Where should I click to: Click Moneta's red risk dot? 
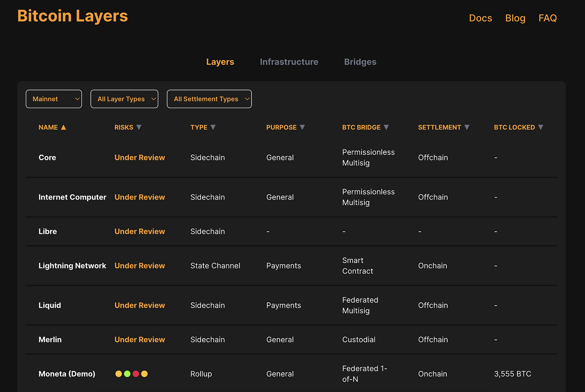[136, 374]
